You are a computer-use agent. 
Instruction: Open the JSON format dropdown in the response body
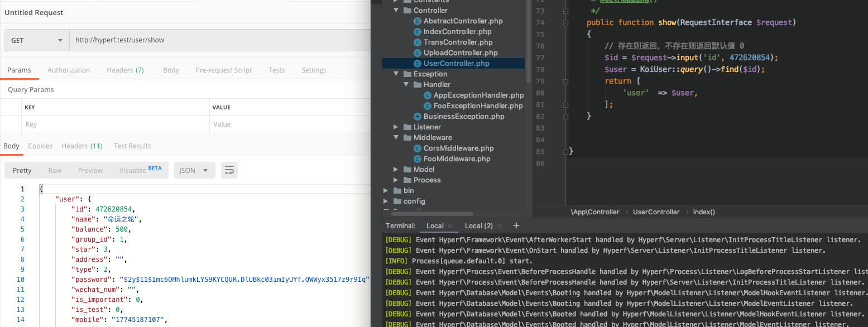194,170
